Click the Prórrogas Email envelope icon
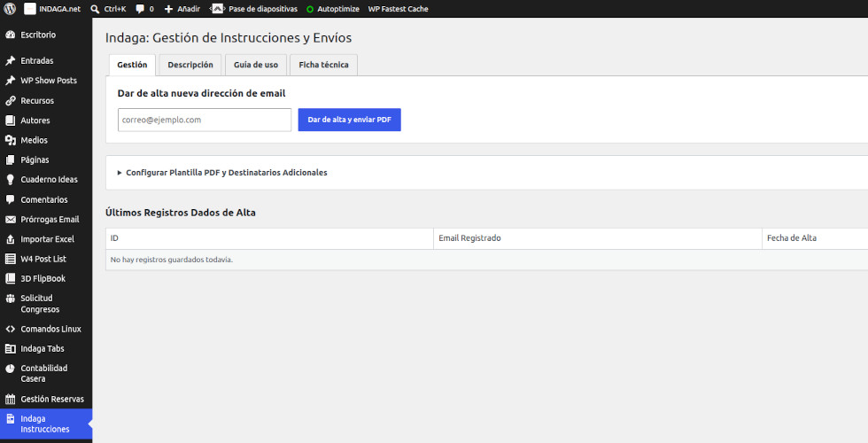868x443 pixels. (x=10, y=220)
